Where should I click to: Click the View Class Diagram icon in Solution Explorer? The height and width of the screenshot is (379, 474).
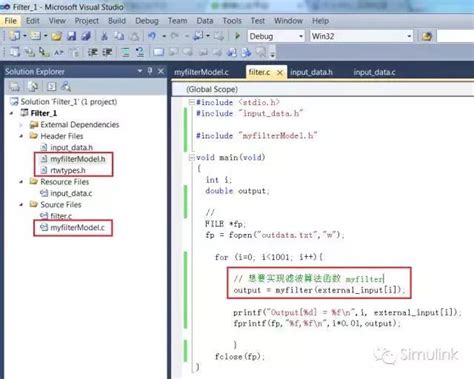(66, 87)
